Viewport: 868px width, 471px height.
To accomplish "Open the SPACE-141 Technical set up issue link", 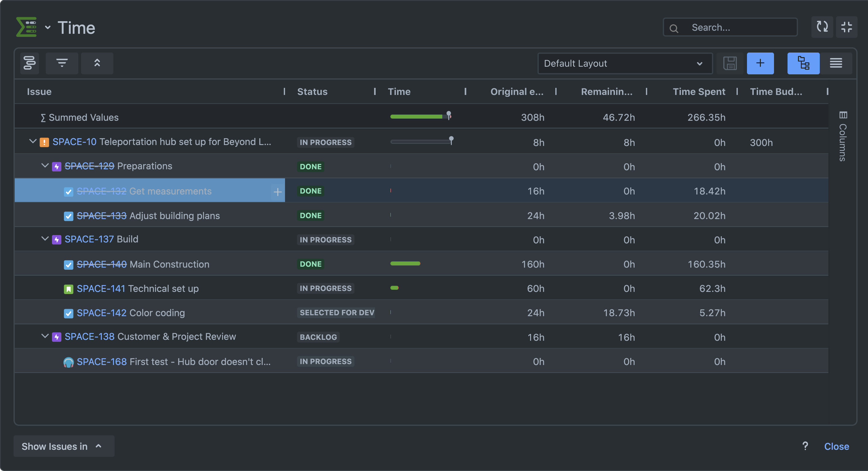I will [100, 288].
